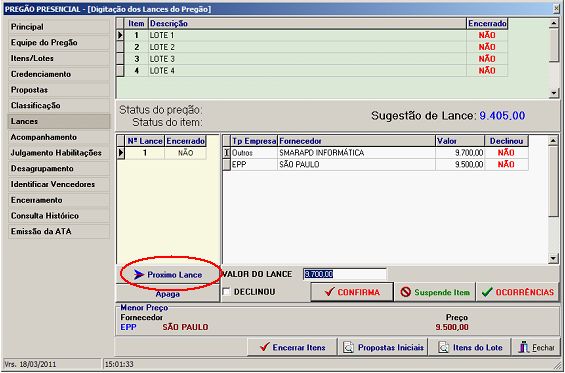
Task: Click scroll up arrow of suppliers grid
Action: coord(553,141)
